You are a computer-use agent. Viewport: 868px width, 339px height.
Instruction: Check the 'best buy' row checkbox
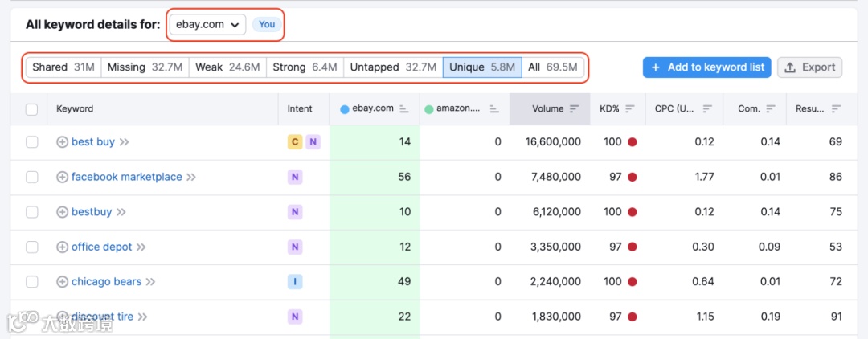tap(32, 142)
